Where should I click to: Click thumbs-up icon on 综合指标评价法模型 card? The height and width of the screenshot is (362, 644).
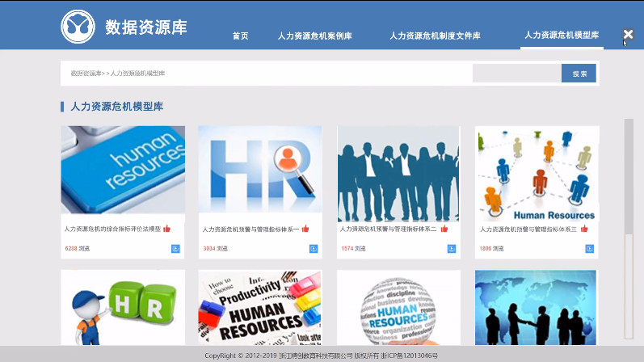click(167, 229)
